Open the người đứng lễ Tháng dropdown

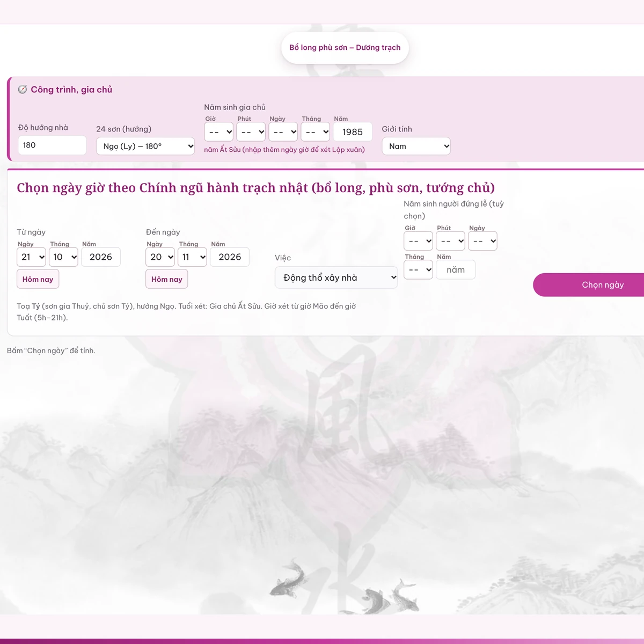[418, 269]
